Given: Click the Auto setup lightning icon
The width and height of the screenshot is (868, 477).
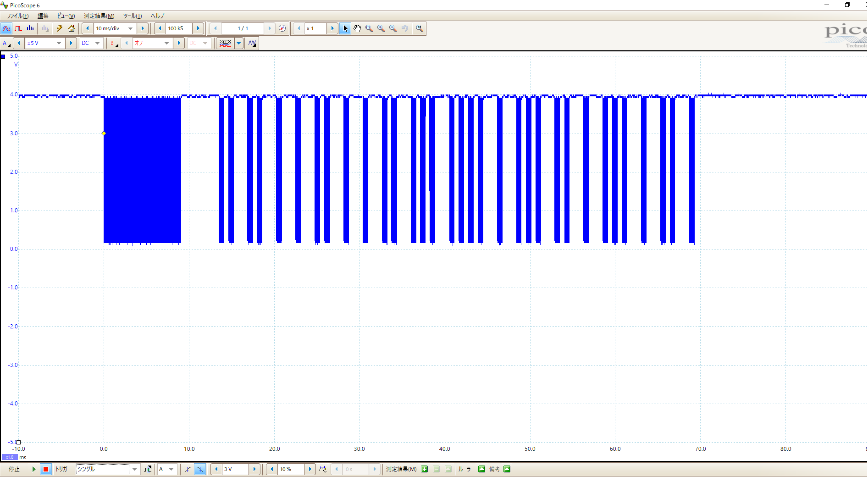Looking at the screenshot, I should click(59, 28).
